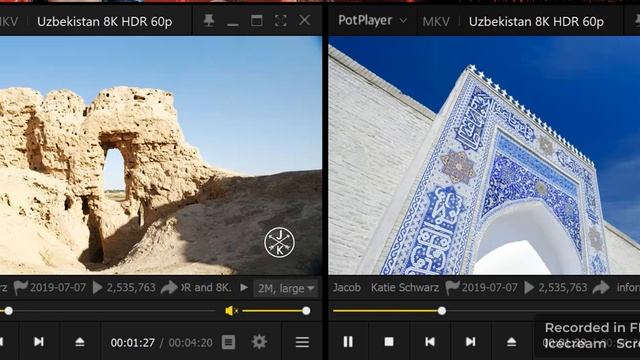Viewport: 640px width, 360px height.
Task: Pause playback in the right player
Action: point(348,342)
